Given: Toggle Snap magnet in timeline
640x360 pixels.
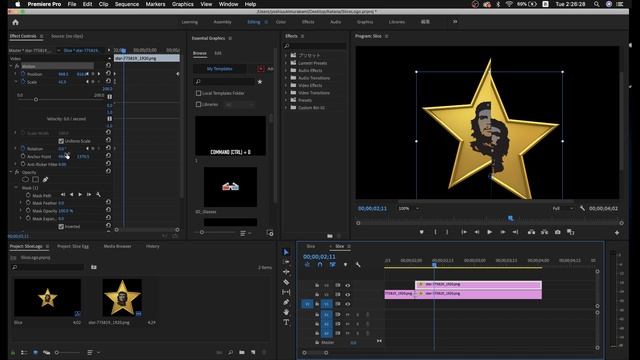Looking at the screenshot, I should tap(320, 265).
